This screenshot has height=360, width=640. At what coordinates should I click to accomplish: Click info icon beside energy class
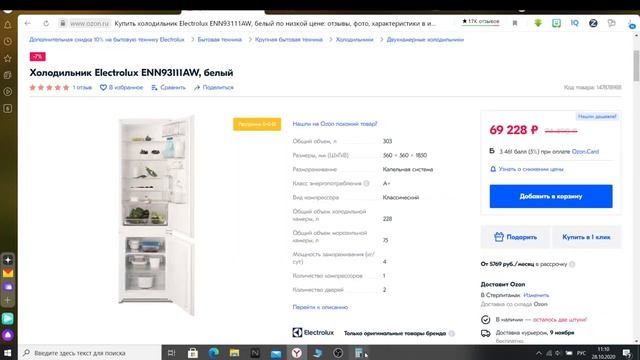[367, 183]
